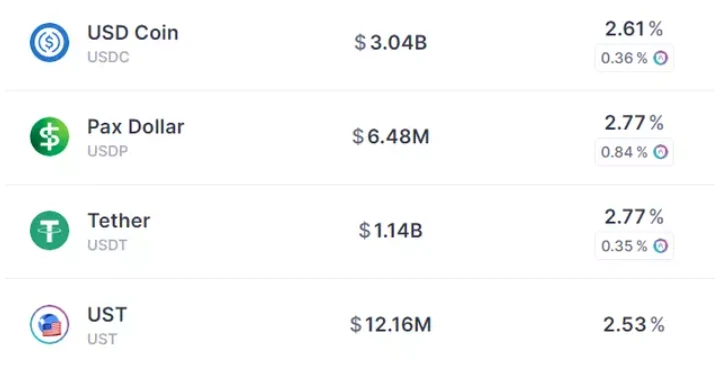Select the 0.84% reward badge

click(634, 152)
